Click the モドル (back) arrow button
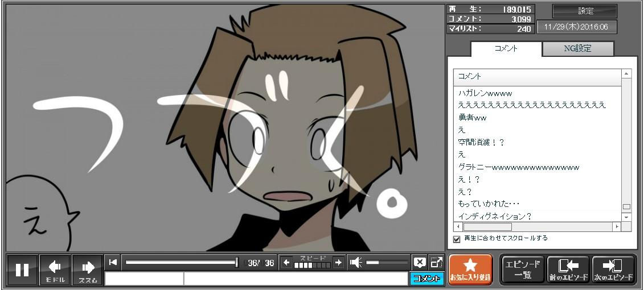Viewport: 644px width, 290px height. (x=55, y=270)
